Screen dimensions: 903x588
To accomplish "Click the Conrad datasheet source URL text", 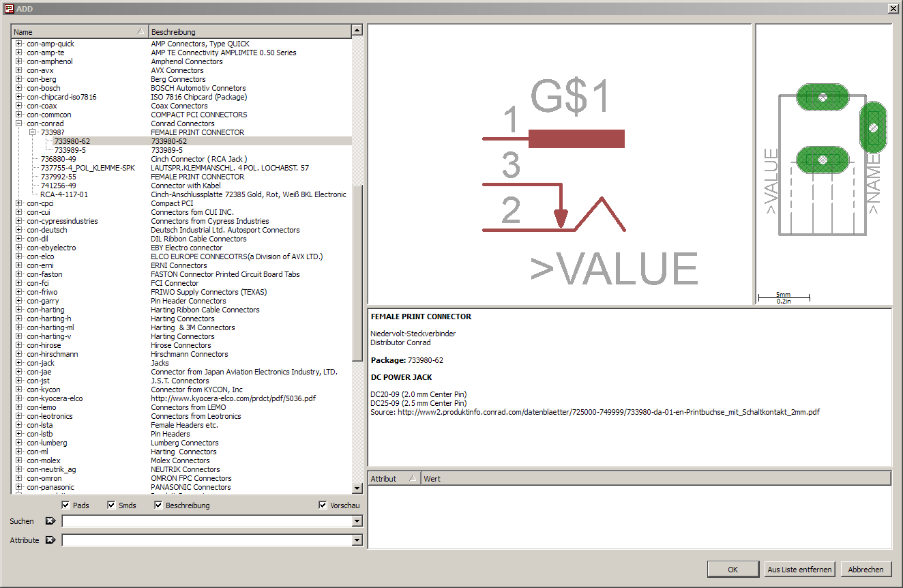I will [608, 412].
